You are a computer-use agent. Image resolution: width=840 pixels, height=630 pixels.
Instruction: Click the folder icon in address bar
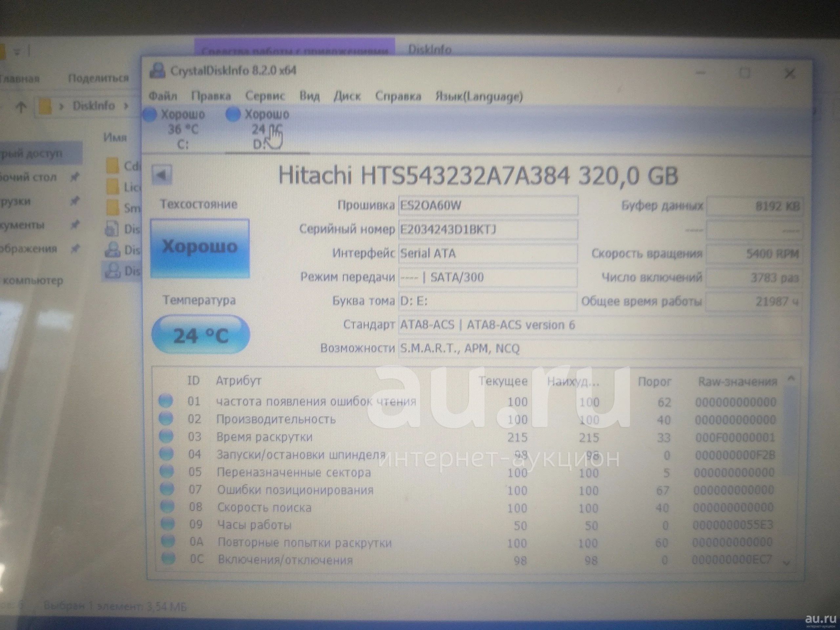pyautogui.click(x=45, y=107)
